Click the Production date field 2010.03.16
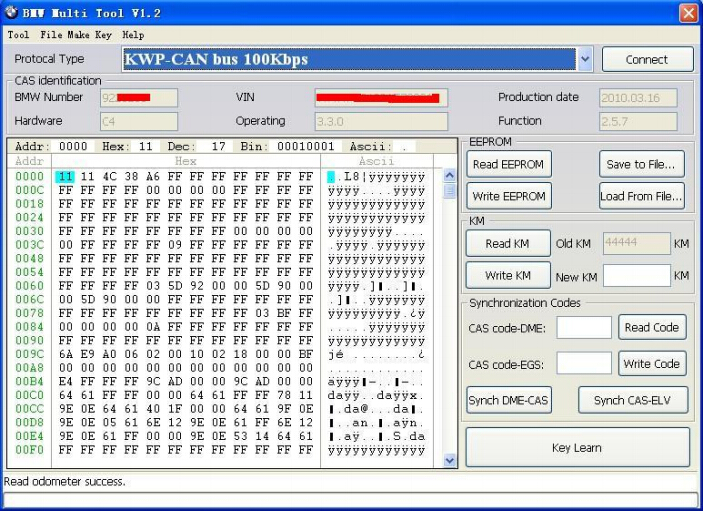The height and width of the screenshot is (512, 704). (x=638, y=97)
